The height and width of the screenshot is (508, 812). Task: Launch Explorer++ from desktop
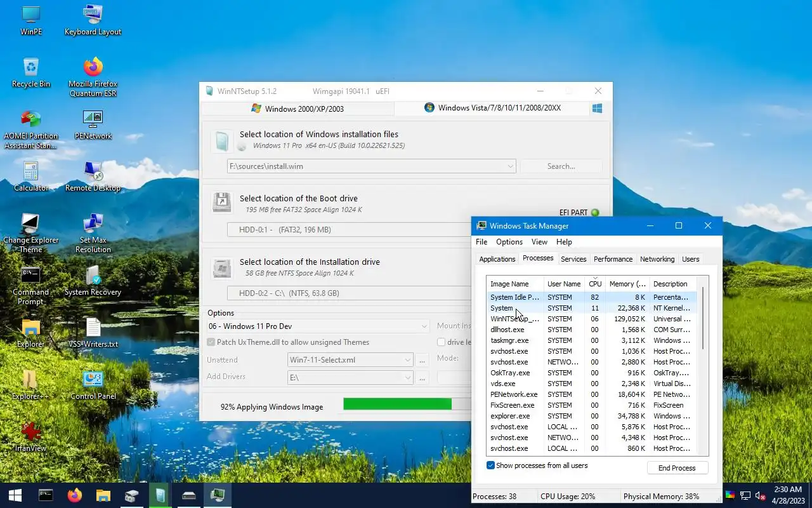(x=30, y=385)
